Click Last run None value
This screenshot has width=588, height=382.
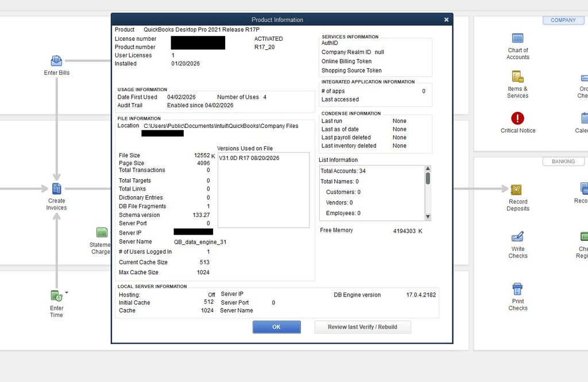[400, 121]
